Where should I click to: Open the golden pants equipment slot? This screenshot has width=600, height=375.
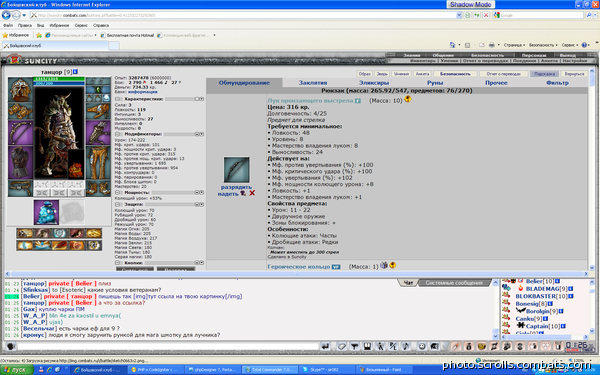coord(98,162)
